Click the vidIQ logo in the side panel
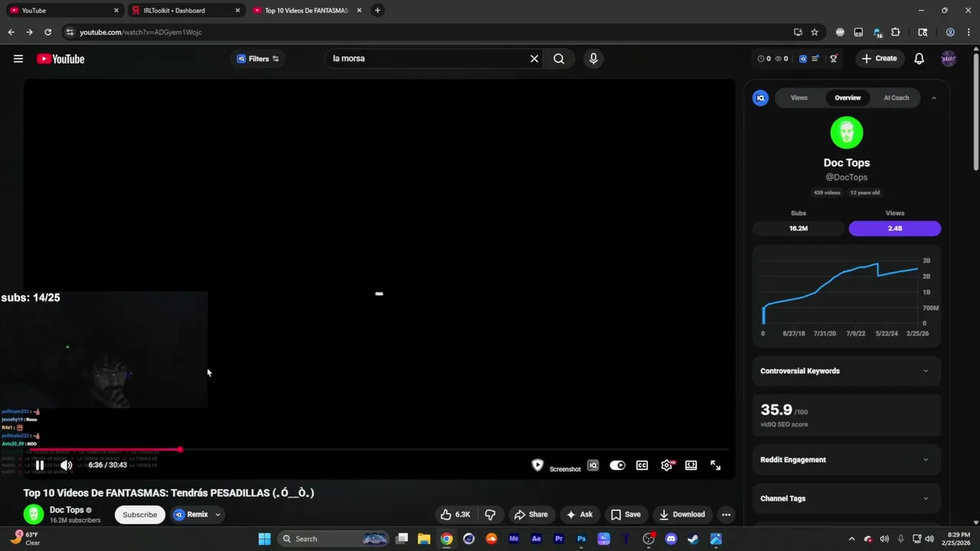This screenshot has height=551, width=980. (760, 98)
